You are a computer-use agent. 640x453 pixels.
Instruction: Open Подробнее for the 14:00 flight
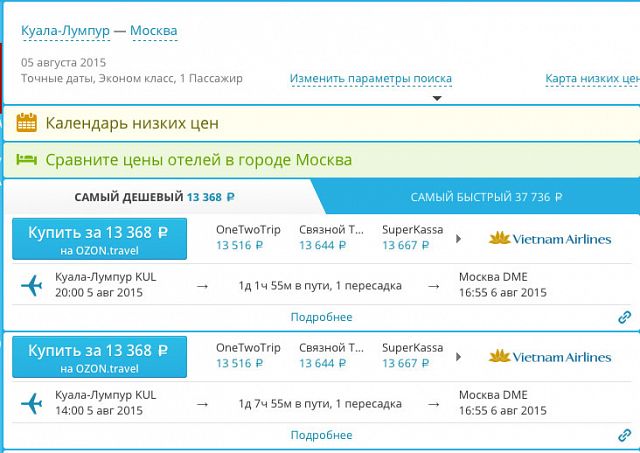click(x=321, y=435)
